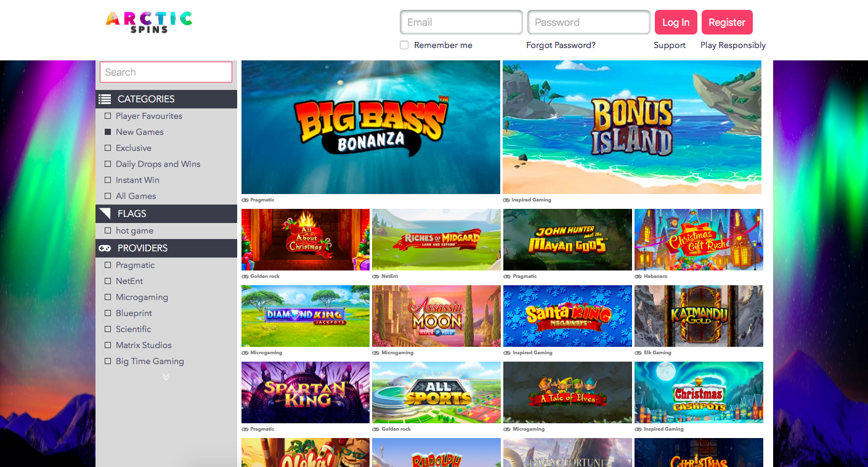Click the game Search field
Viewport: 868px width, 467px height.
click(166, 72)
